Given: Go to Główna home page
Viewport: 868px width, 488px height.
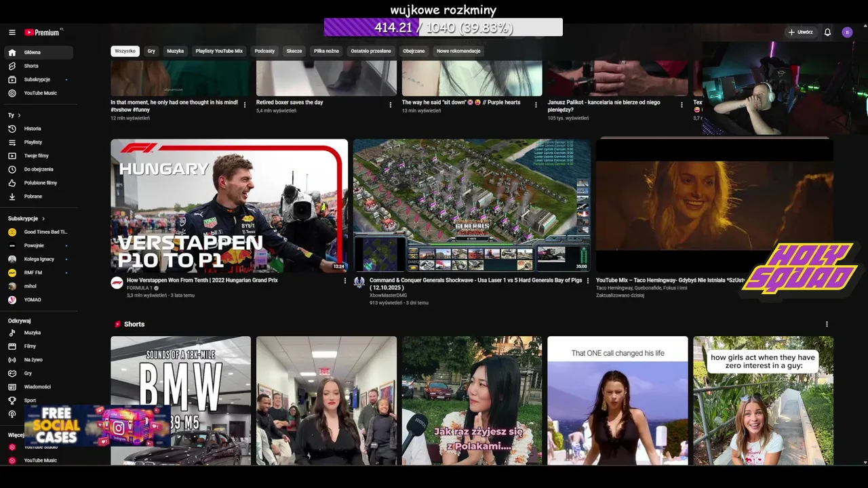Looking at the screenshot, I should tap(38, 52).
